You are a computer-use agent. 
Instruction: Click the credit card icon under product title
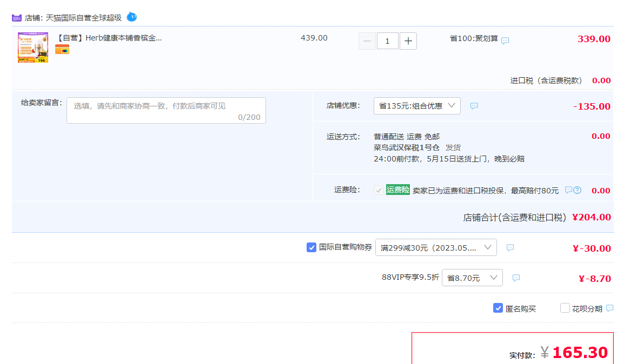click(62, 50)
